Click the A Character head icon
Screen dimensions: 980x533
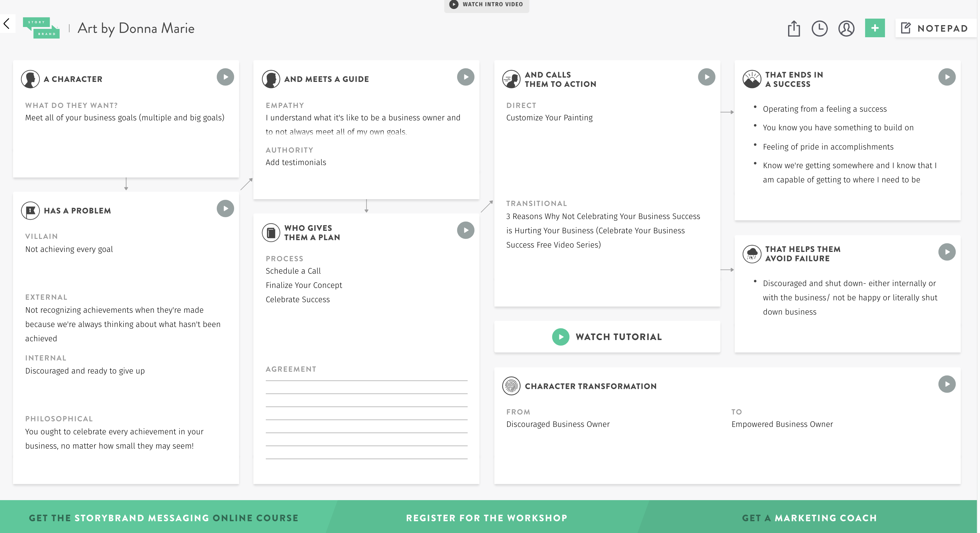pyautogui.click(x=30, y=79)
